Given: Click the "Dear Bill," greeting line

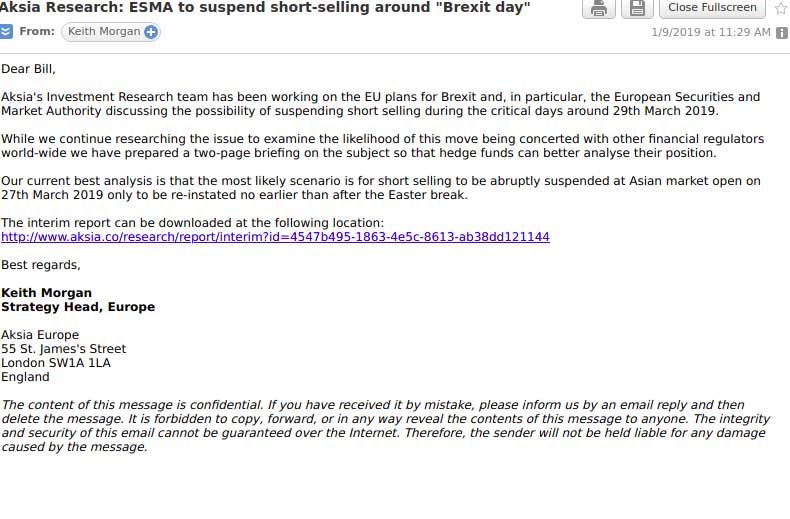Looking at the screenshot, I should (29, 69).
